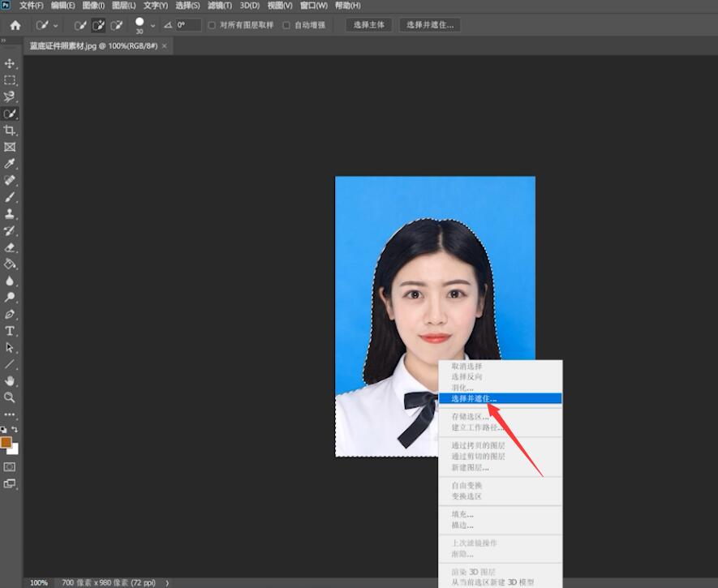Open the 编辑(E) menu
The width and height of the screenshot is (718, 588).
pyautogui.click(x=62, y=6)
